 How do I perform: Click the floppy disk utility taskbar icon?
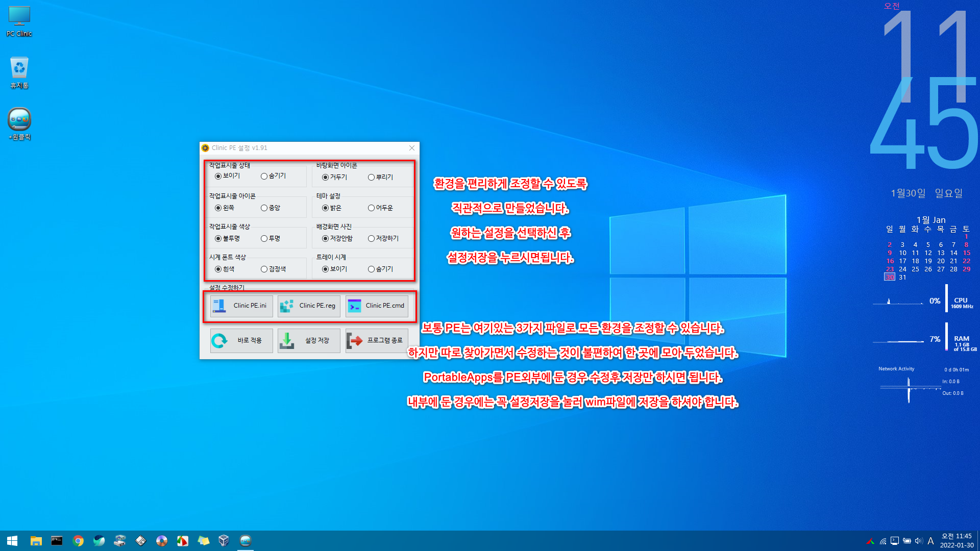pyautogui.click(x=141, y=541)
